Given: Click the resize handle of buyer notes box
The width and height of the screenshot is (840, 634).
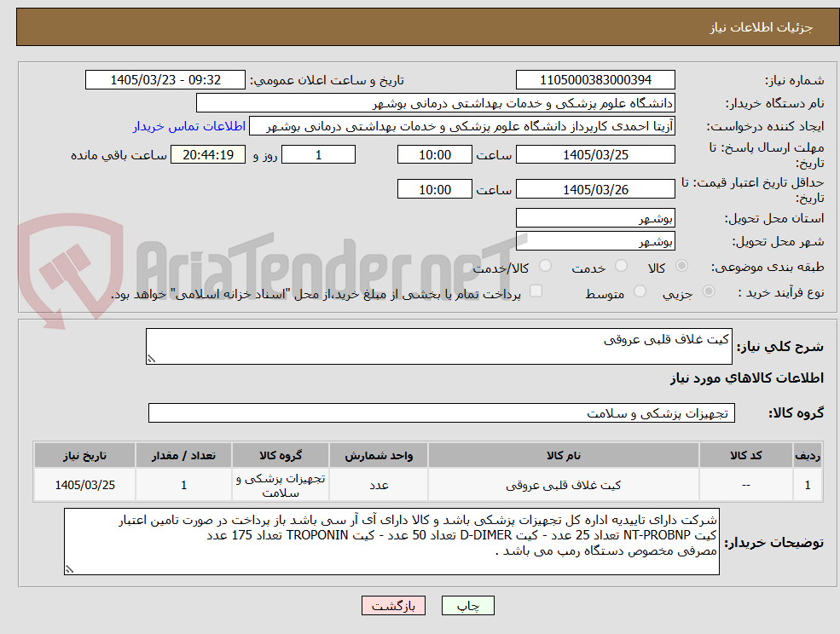Looking at the screenshot, I should 69,570.
